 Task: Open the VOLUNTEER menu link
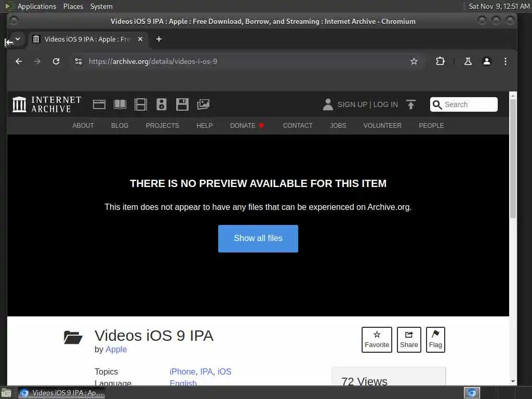click(x=382, y=126)
